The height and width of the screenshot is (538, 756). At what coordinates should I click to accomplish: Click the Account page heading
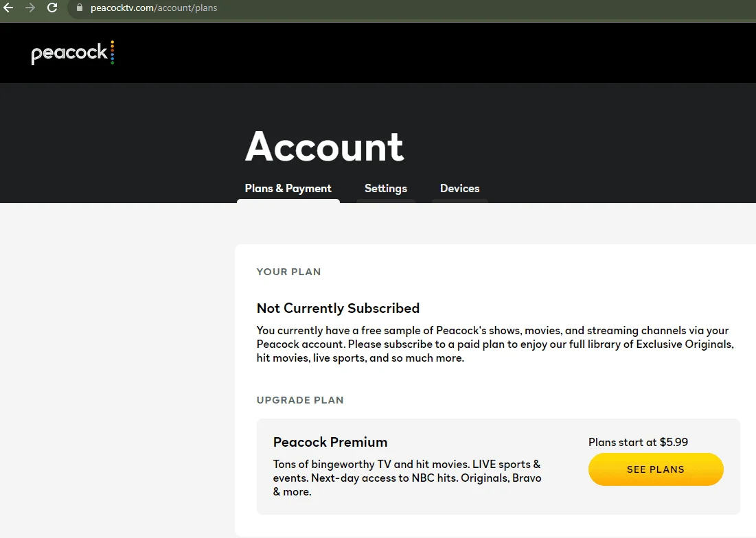[x=325, y=146]
